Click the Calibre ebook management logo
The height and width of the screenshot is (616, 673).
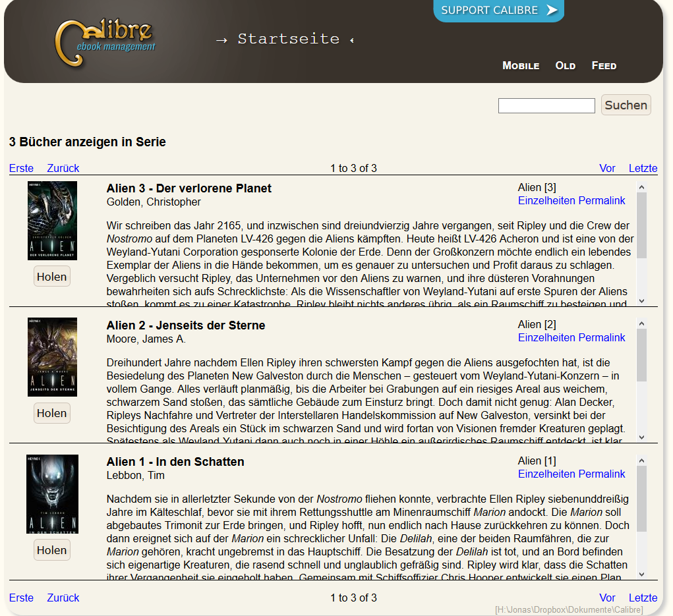(104, 43)
